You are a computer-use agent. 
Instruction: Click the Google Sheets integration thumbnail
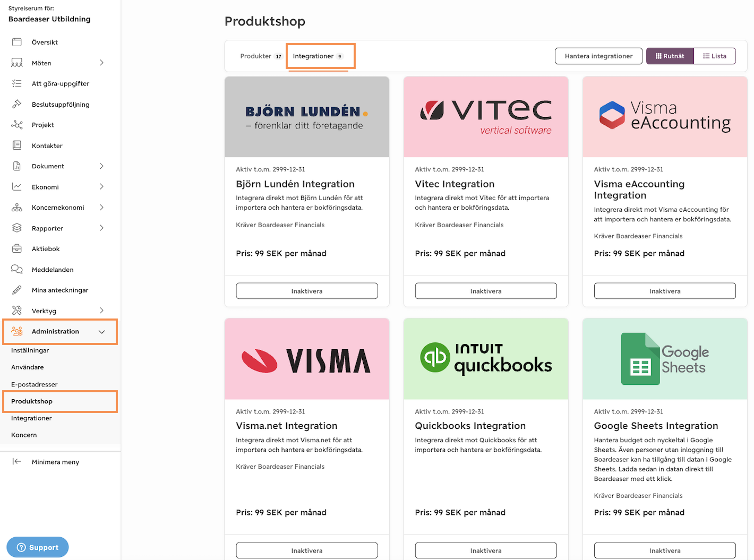(665, 359)
